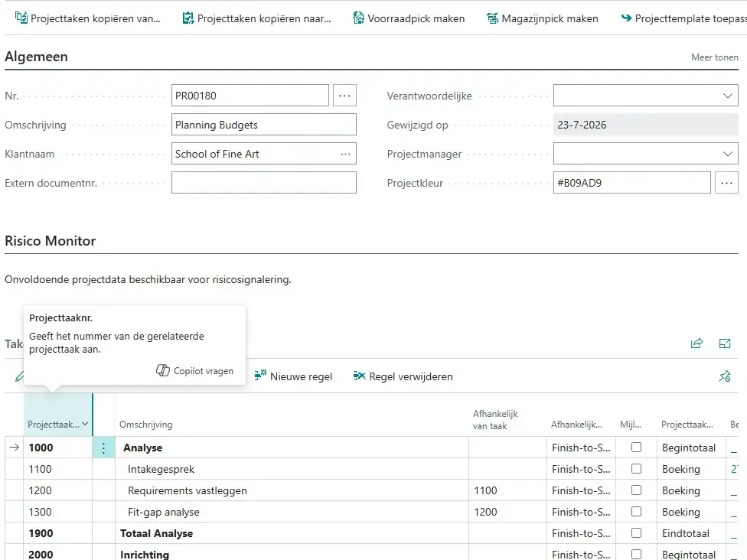Click the Mijl... column header
The width and height of the screenshot is (747, 560).
[631, 425]
